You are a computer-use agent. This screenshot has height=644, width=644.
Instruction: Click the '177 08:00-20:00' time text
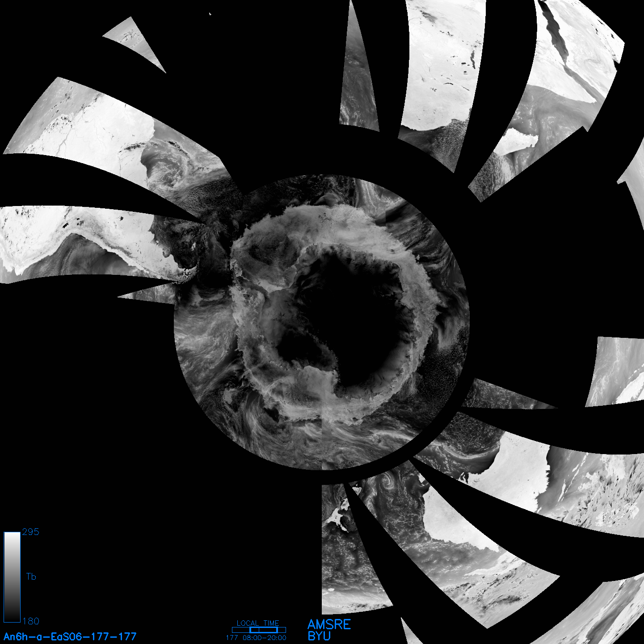(x=256, y=638)
